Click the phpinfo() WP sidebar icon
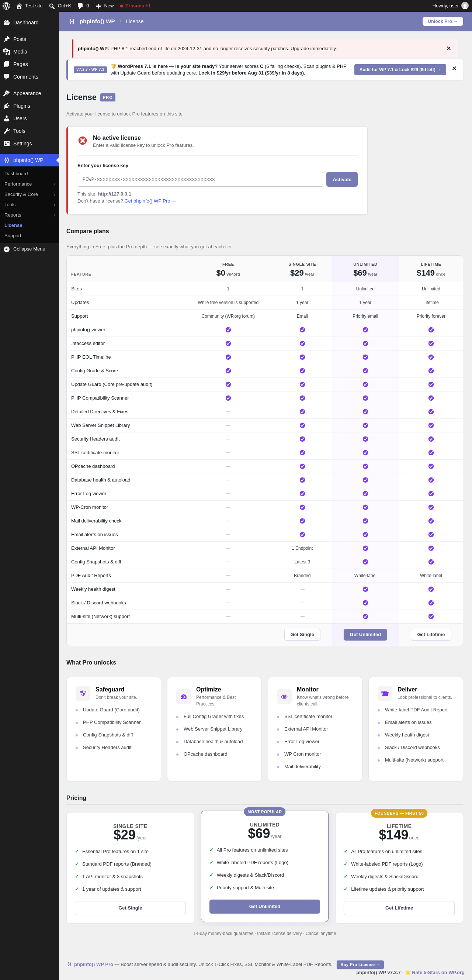This screenshot has width=472, height=980. 7,160
